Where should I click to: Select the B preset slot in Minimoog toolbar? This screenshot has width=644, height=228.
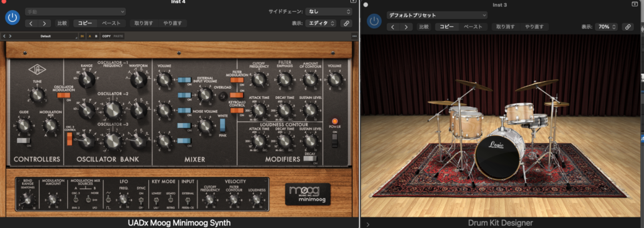tap(96, 37)
